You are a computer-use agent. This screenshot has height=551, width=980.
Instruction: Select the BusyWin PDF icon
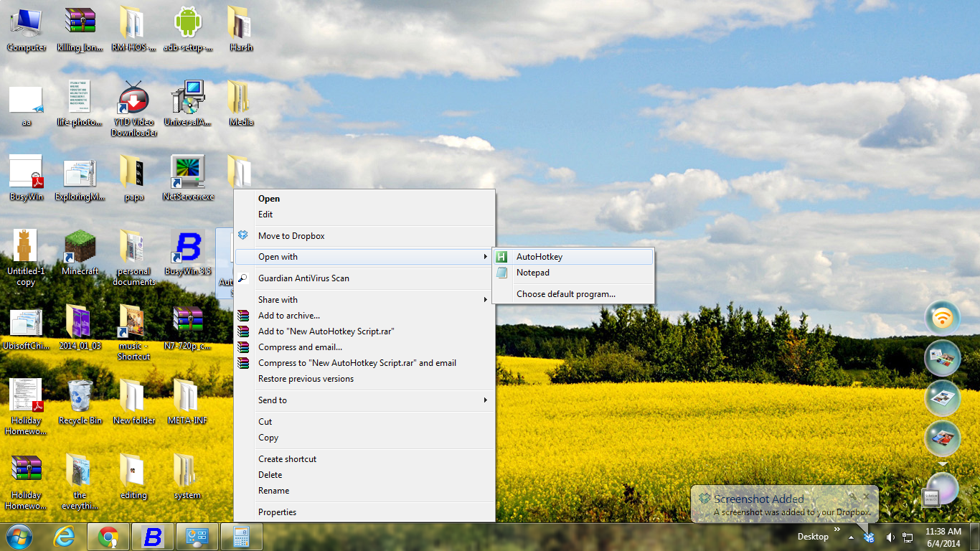pos(27,179)
